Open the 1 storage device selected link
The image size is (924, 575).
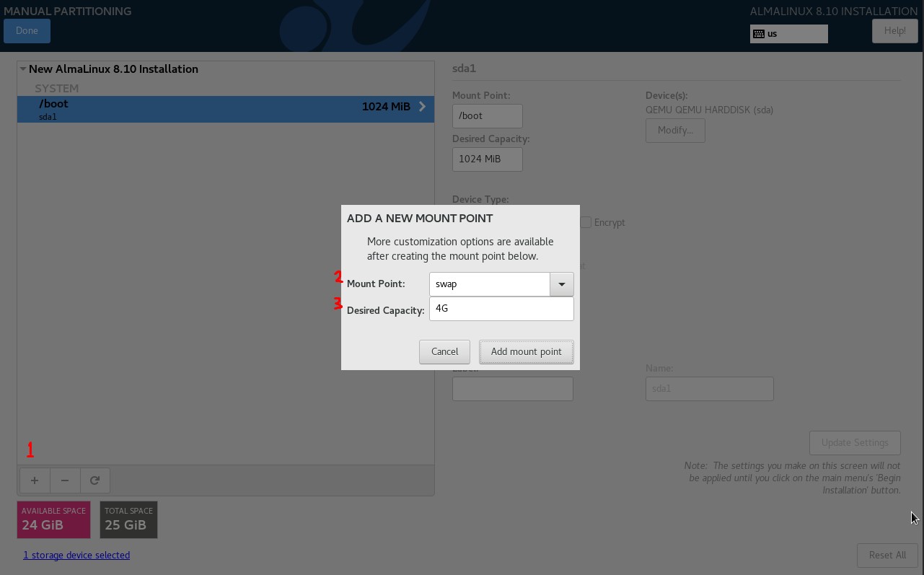[x=76, y=556]
